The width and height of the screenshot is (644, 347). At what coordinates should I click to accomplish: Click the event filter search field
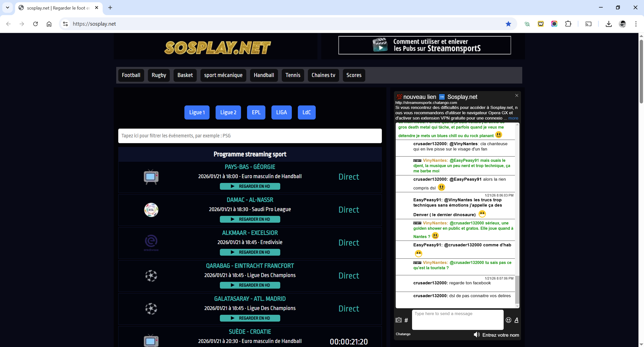click(250, 136)
